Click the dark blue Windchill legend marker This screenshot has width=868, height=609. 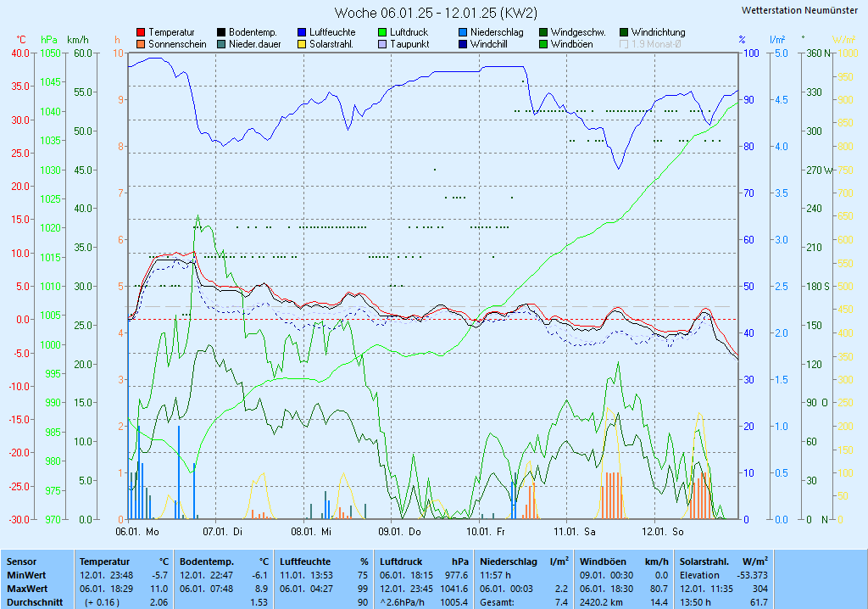[463, 44]
